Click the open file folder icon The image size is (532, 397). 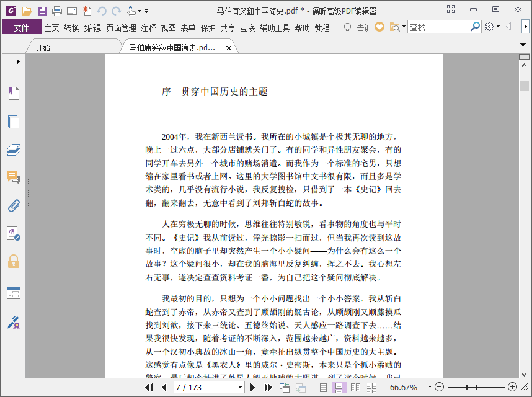pos(27,11)
